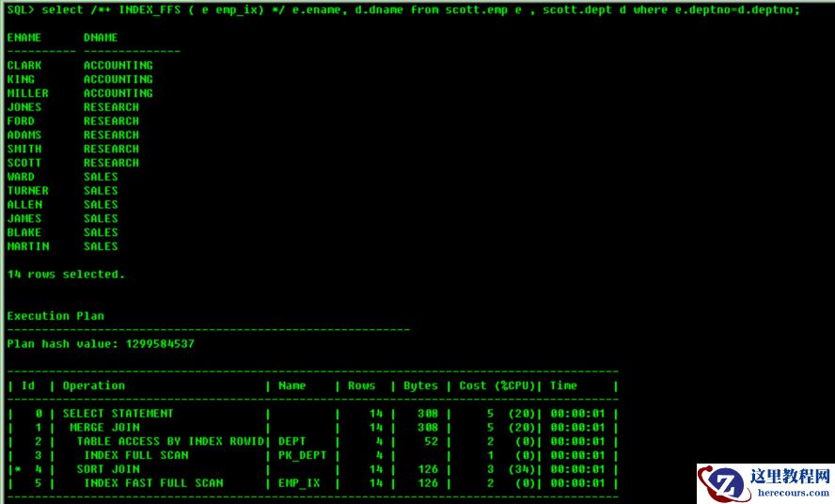835x504 pixels.
Task: Click SALES in the TURNER row
Action: tap(101, 190)
